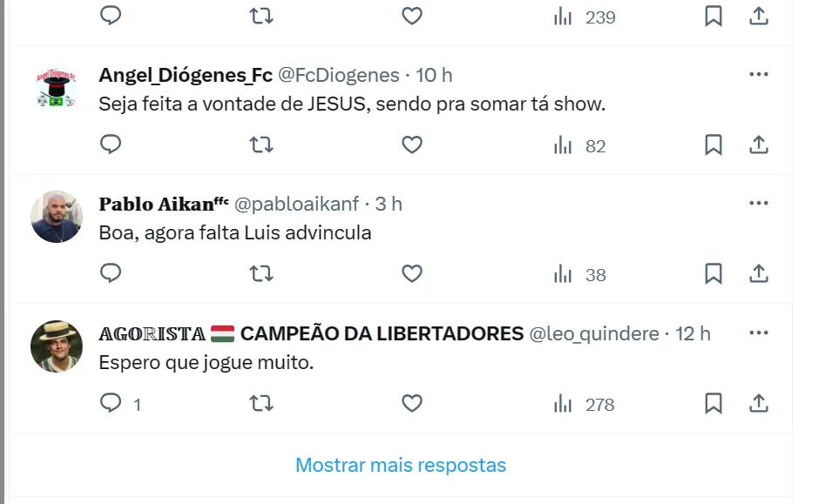Bookmark the top tweet with 239 views

713,17
